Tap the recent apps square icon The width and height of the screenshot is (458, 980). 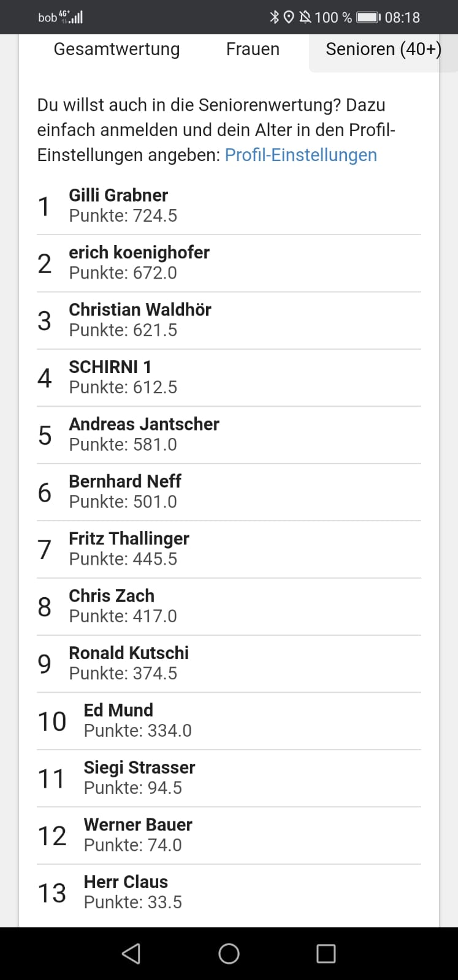(326, 954)
